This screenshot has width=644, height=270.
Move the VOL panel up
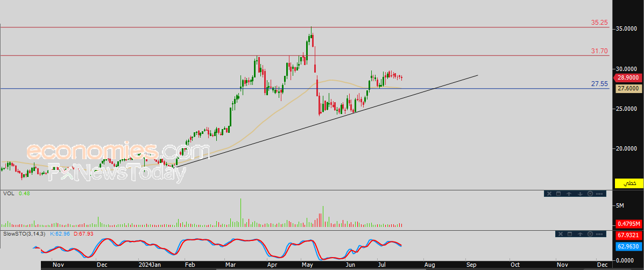pyautogui.click(x=569, y=194)
